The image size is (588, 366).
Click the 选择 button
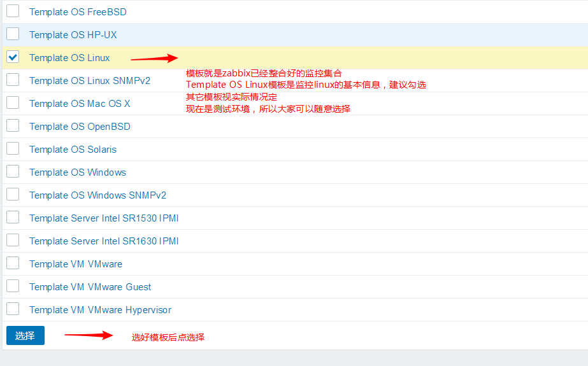tap(25, 335)
